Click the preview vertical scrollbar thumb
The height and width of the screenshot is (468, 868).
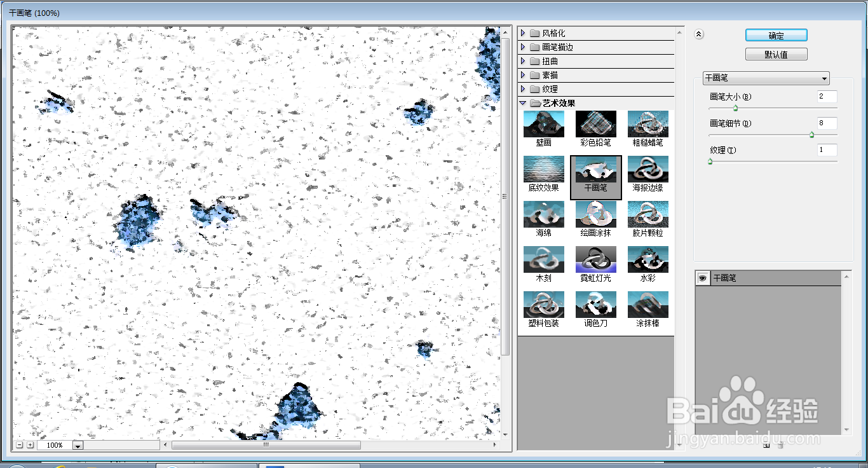[x=506, y=196]
